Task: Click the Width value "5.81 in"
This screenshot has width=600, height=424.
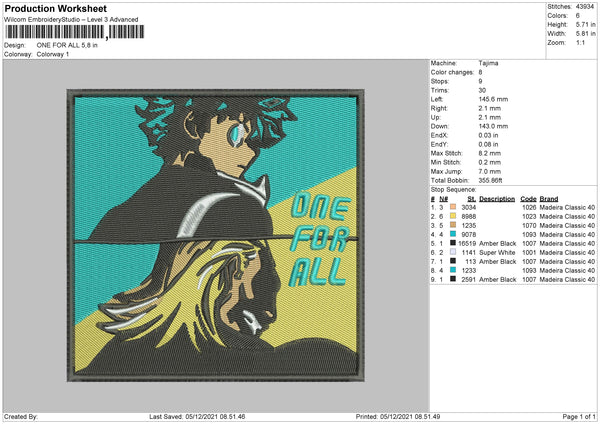Action: [x=585, y=34]
